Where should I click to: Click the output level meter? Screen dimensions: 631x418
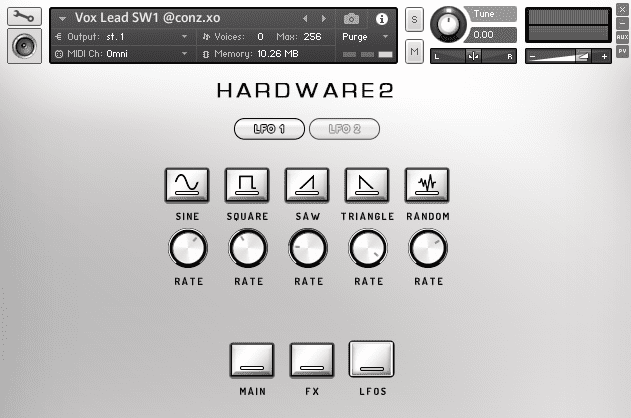568,25
